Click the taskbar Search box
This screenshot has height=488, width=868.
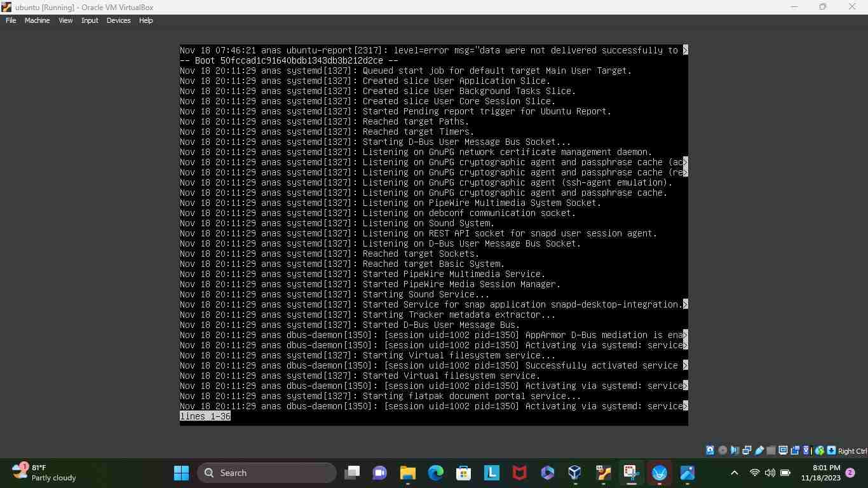pyautogui.click(x=267, y=473)
